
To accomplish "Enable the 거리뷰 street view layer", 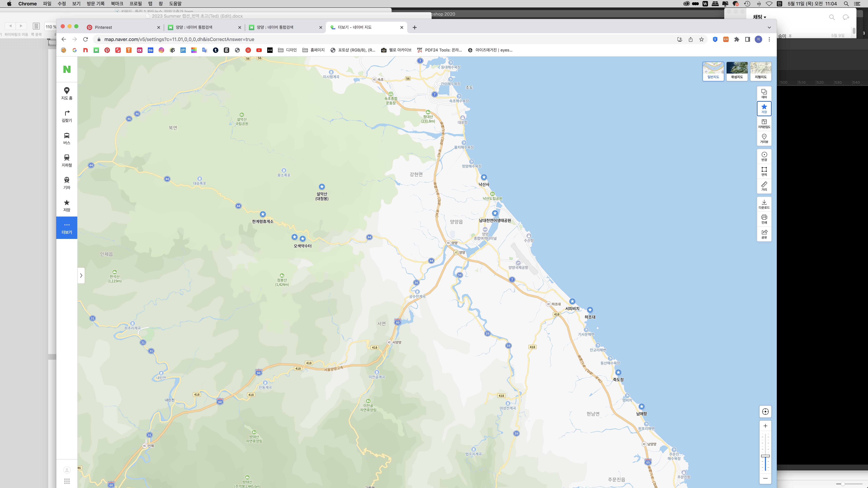I will [764, 138].
